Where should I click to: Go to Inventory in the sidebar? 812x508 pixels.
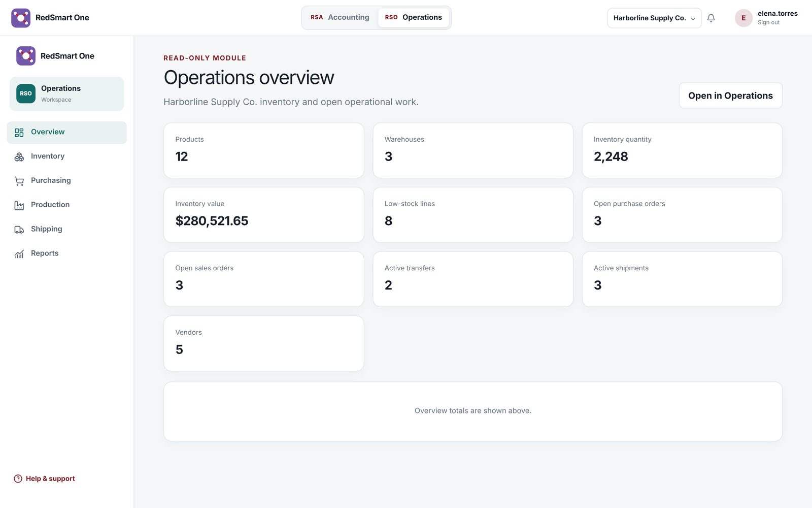tap(66, 156)
